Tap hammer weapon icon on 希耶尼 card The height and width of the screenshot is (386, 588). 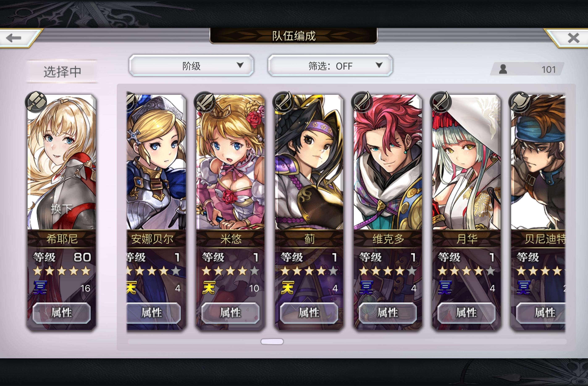click(36, 102)
